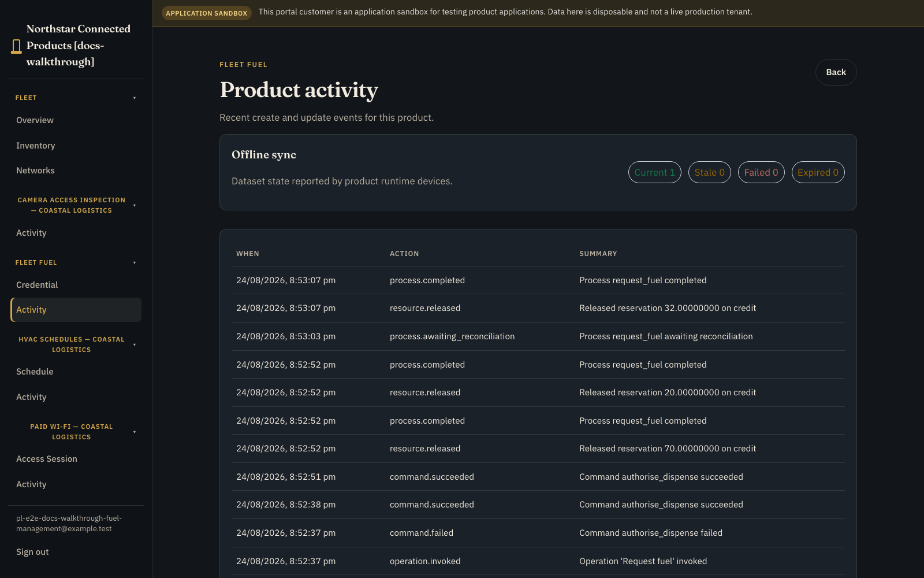This screenshot has height=578, width=924.
Task: Click timestamp '24/08/2026, 8:53:03 pm'
Action: tap(286, 336)
